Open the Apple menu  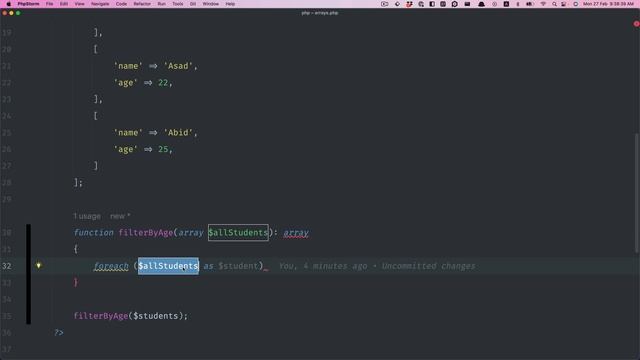tap(8, 4)
